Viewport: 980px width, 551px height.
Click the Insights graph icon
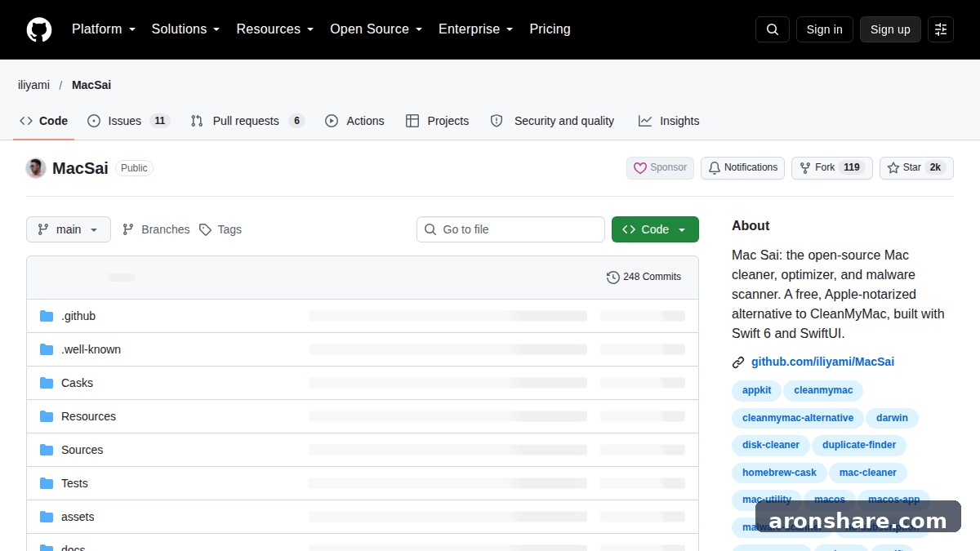point(645,121)
